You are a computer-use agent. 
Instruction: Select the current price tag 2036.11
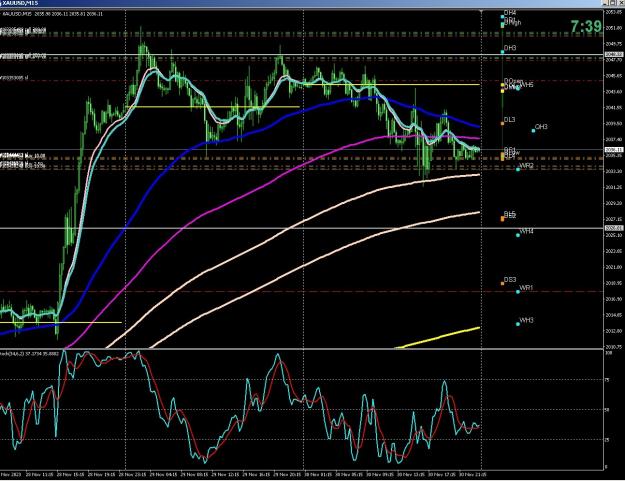tap(614, 150)
